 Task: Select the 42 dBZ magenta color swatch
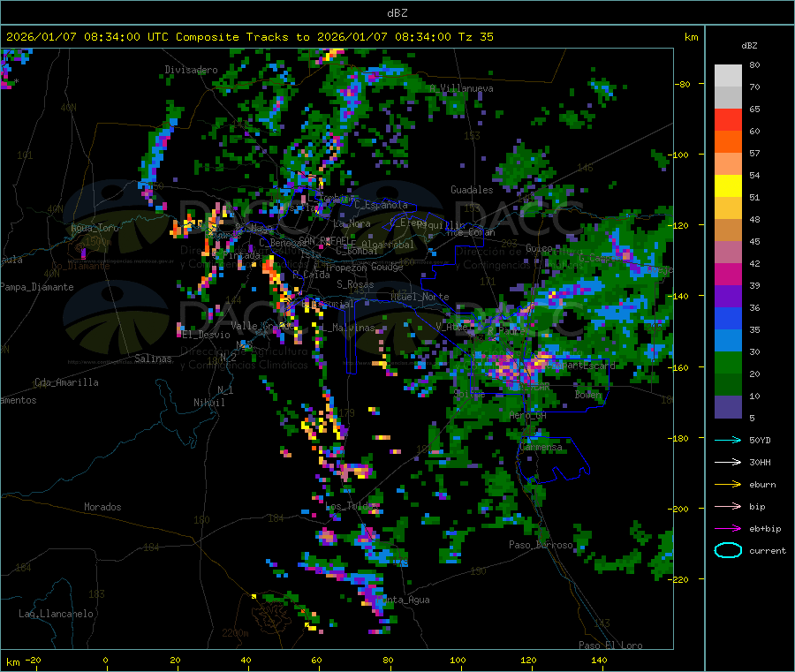728,275
